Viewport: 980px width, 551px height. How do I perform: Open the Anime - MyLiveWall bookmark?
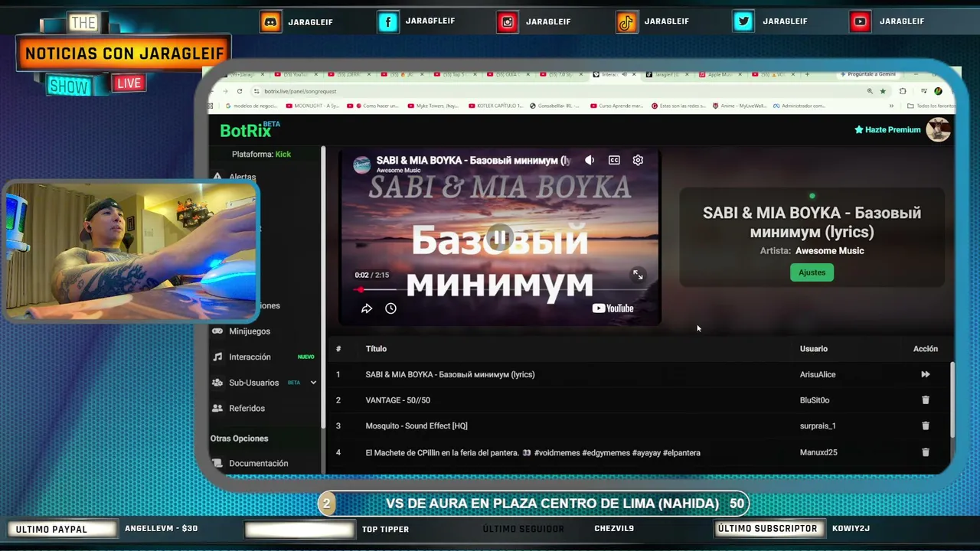pyautogui.click(x=740, y=106)
